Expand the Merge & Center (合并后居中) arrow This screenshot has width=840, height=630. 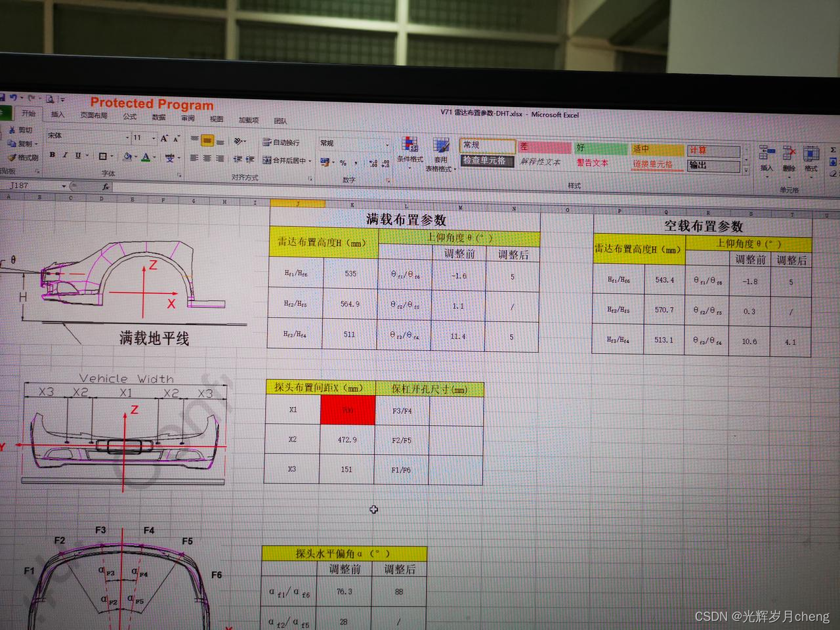pos(310,161)
